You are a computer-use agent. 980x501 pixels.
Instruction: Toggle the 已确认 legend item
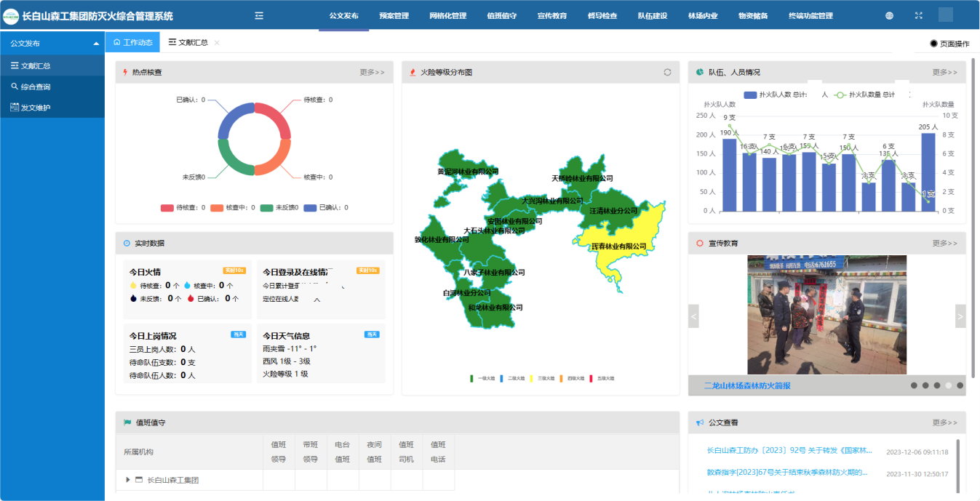click(326, 207)
